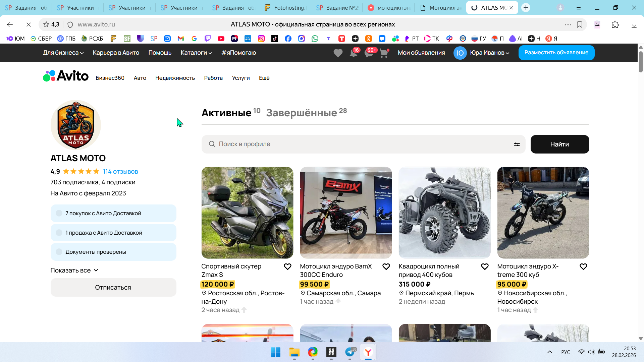Open the 114 отзывов reviews link
This screenshot has width=644, height=362.
pyautogui.click(x=120, y=172)
